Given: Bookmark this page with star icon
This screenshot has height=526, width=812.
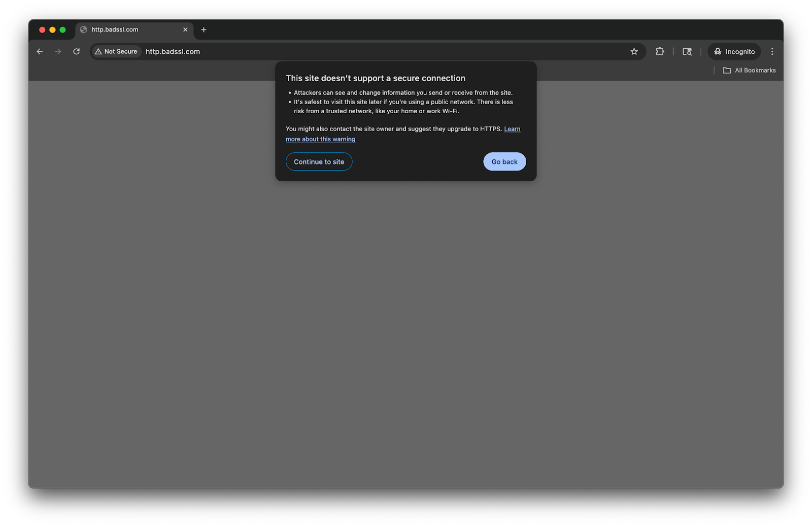Looking at the screenshot, I should [634, 51].
